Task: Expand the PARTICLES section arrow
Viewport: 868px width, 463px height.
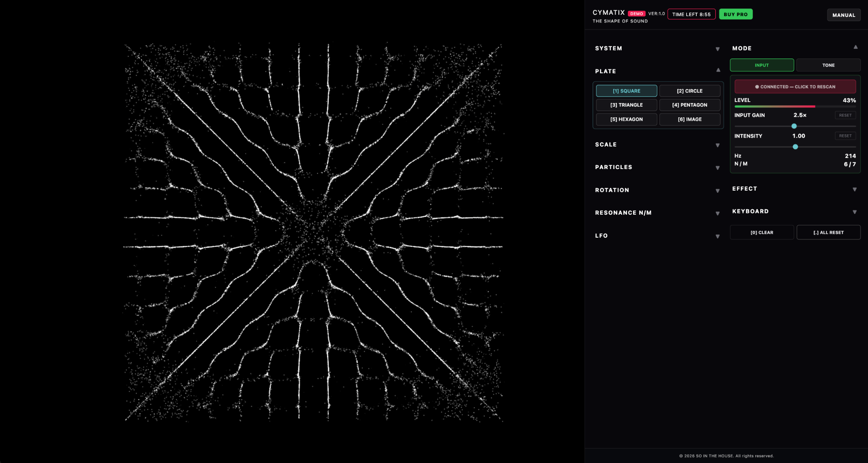Action: [717, 168]
